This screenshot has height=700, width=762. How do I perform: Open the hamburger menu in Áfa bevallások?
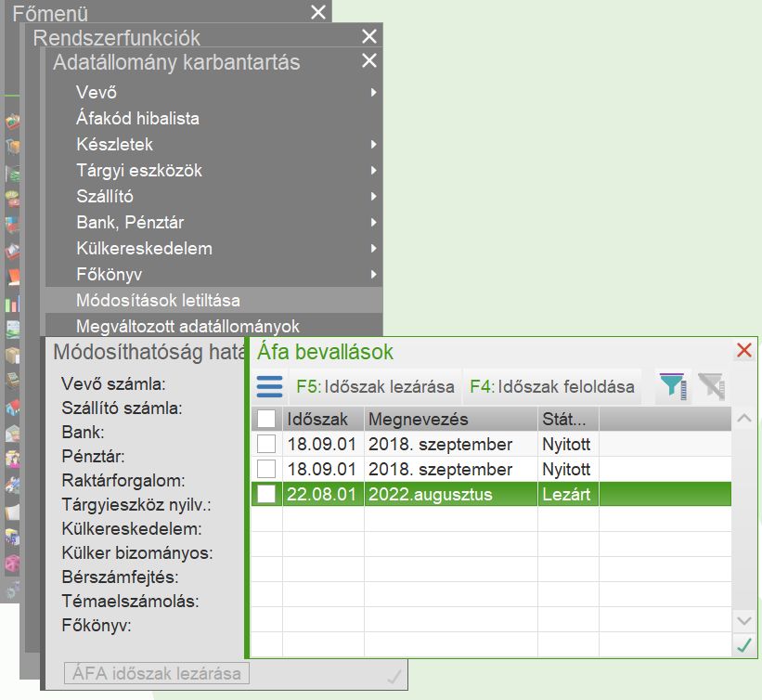click(269, 386)
